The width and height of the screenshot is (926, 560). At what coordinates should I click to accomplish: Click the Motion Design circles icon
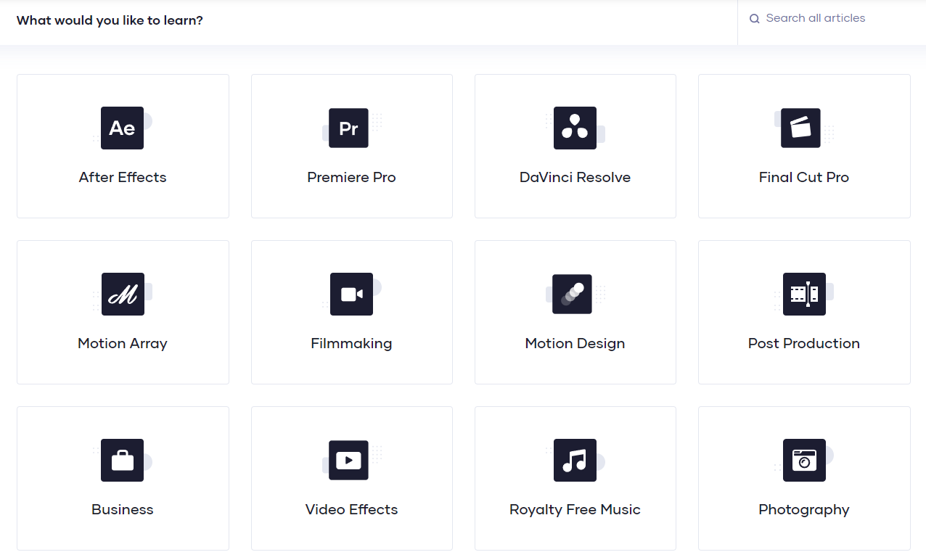[x=572, y=294]
